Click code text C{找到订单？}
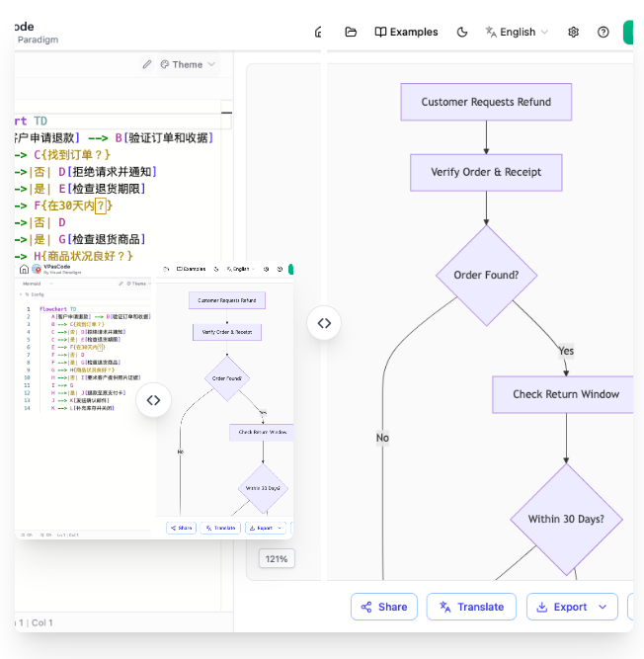Screen dimensions: 644x659 [x=72, y=155]
